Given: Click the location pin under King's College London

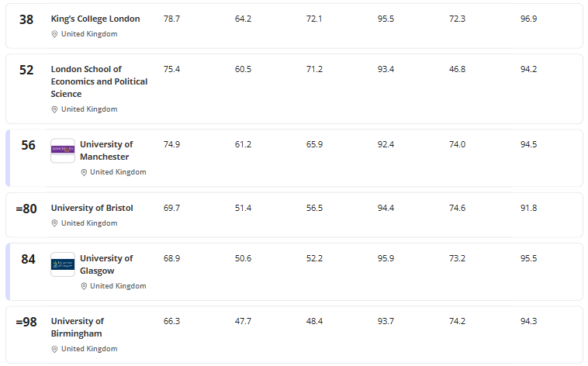Looking at the screenshot, I should pyautogui.click(x=54, y=34).
